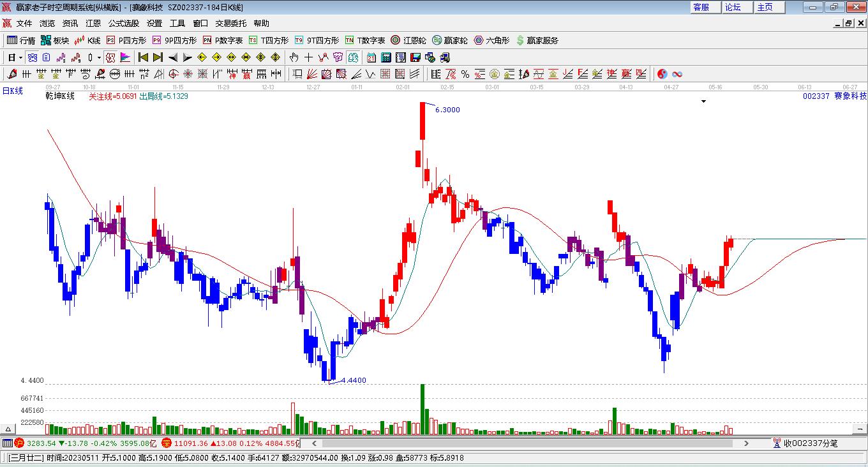Open the 资讯 menu
Screen dimensions: 868x467
pyautogui.click(x=70, y=23)
